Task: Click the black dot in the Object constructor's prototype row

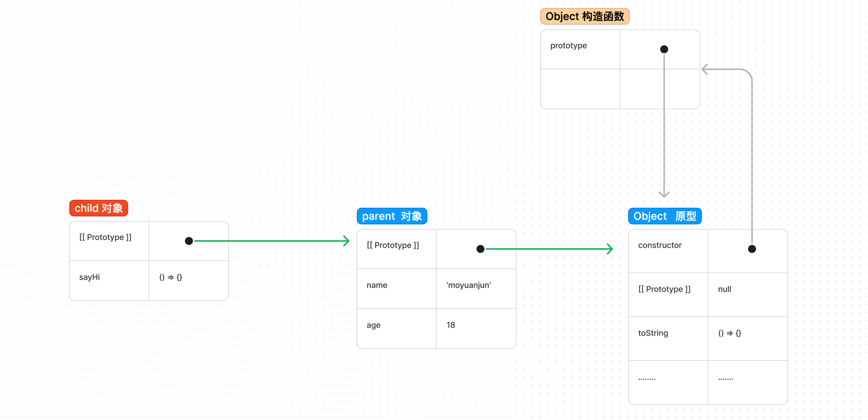Action: pos(664,49)
